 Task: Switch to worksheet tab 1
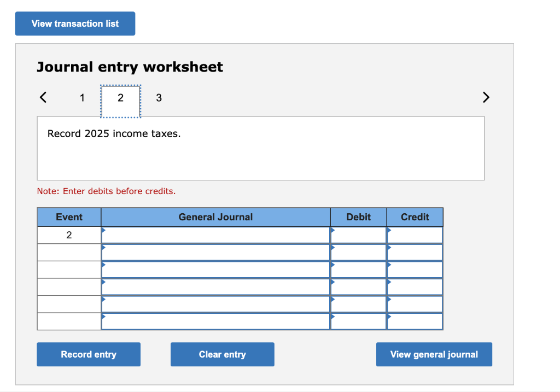pyautogui.click(x=82, y=98)
